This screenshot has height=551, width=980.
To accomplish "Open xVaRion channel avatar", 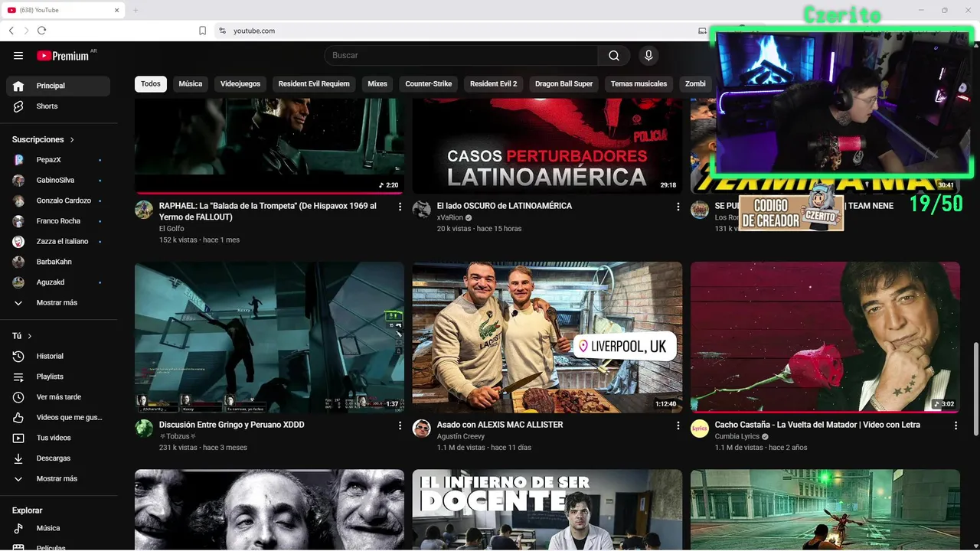I will (422, 210).
